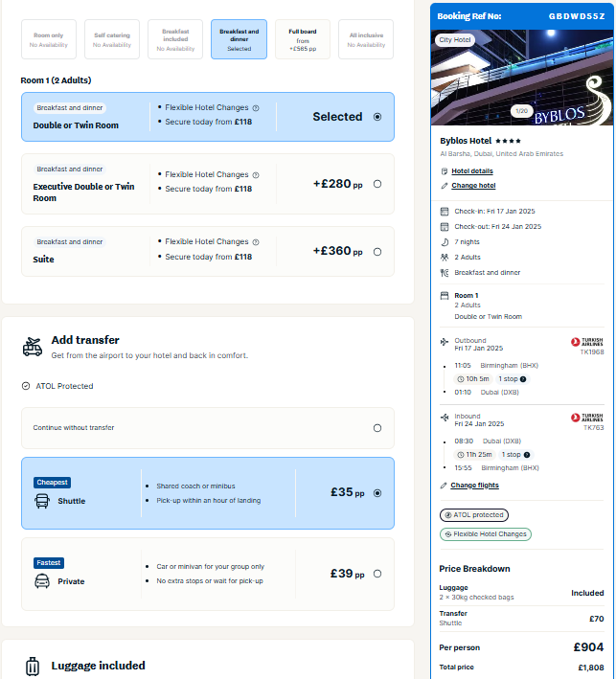The width and height of the screenshot is (616, 679).
Task: Click the Outbound flight plane icon
Action: click(x=445, y=342)
